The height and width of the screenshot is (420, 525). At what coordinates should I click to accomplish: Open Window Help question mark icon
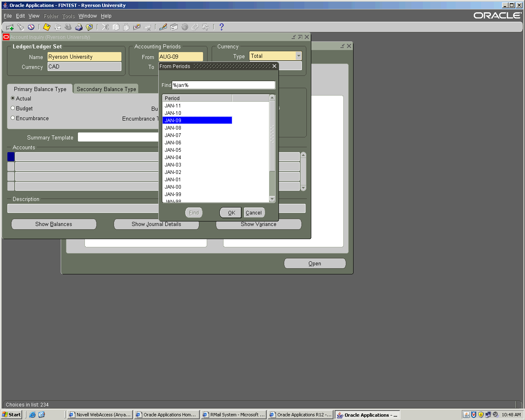coord(221,27)
